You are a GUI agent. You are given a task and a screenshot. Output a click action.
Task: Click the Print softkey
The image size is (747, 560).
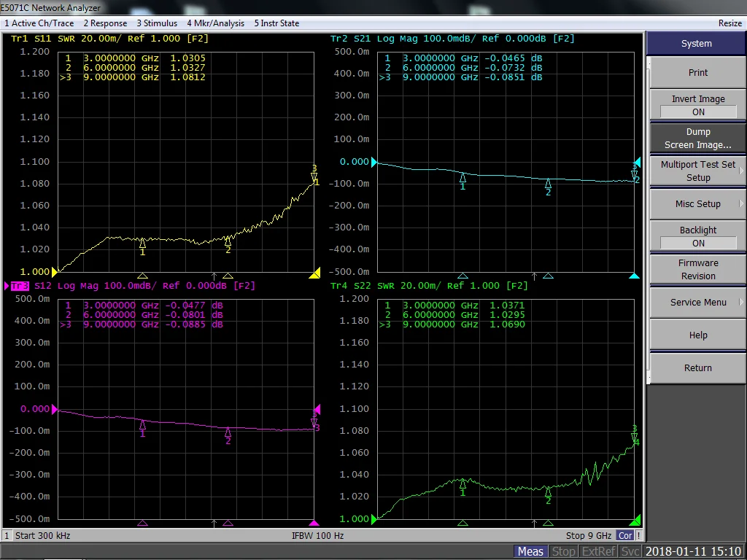pos(698,72)
